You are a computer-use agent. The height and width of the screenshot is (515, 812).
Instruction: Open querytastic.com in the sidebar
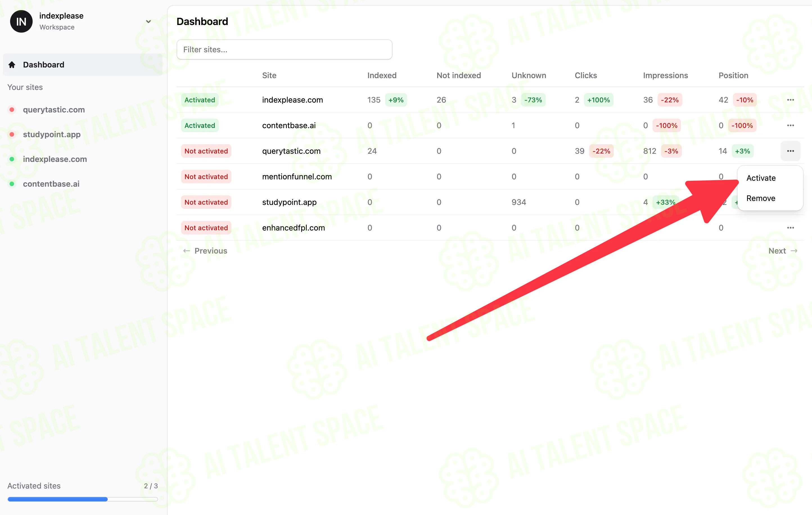[x=54, y=110]
